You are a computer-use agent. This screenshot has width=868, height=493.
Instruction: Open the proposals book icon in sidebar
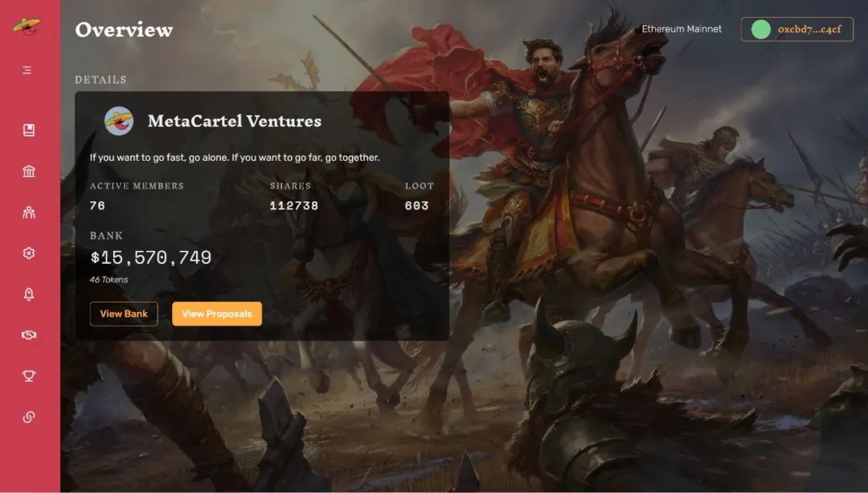pyautogui.click(x=29, y=130)
